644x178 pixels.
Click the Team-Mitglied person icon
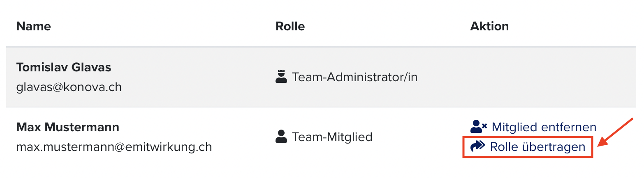[281, 136]
